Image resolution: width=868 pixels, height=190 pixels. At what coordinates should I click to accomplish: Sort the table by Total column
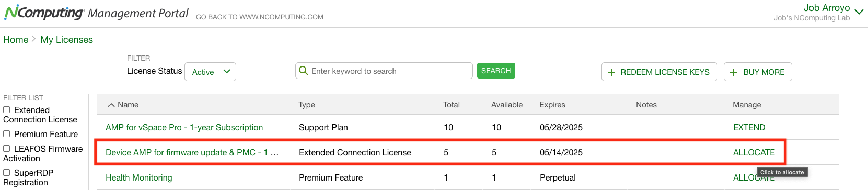452,105
